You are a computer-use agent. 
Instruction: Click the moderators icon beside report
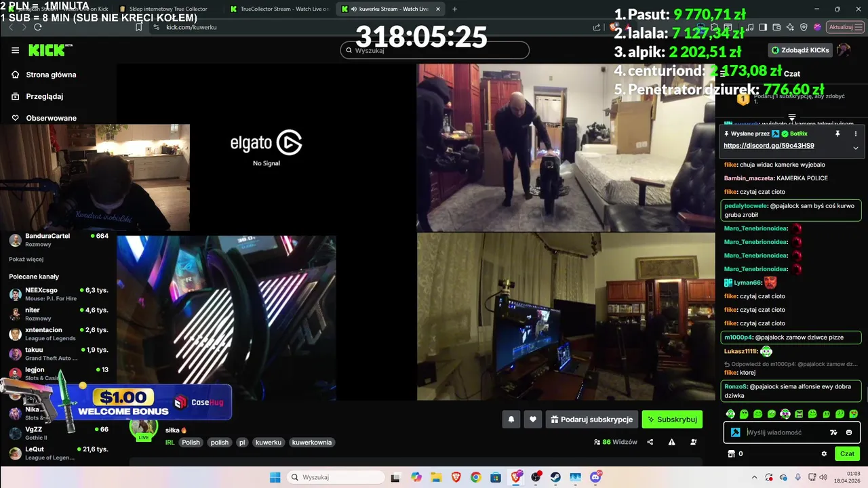point(693,442)
